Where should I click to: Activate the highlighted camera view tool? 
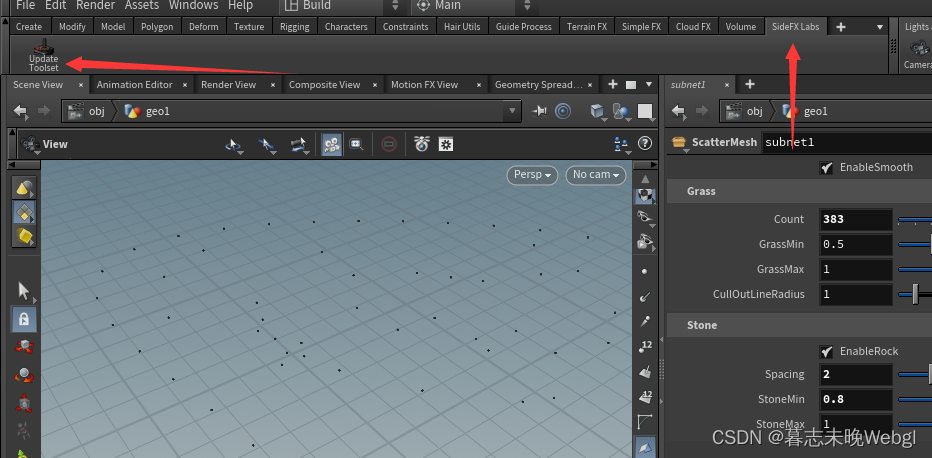[x=332, y=144]
